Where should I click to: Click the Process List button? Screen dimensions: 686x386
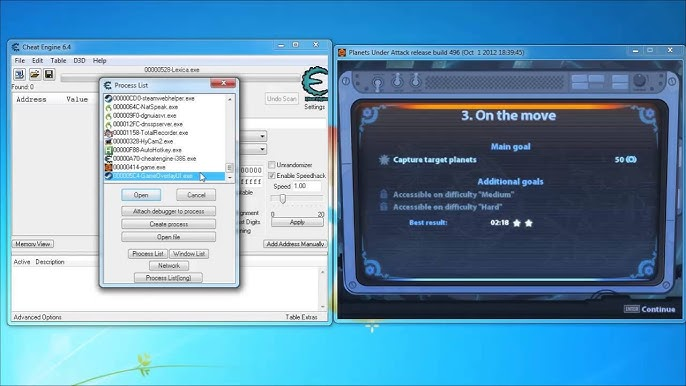coord(148,253)
